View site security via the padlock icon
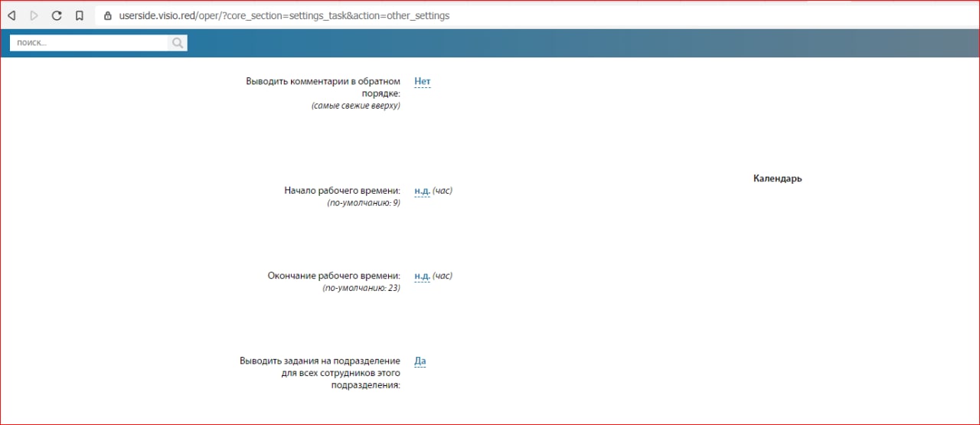 point(108,15)
